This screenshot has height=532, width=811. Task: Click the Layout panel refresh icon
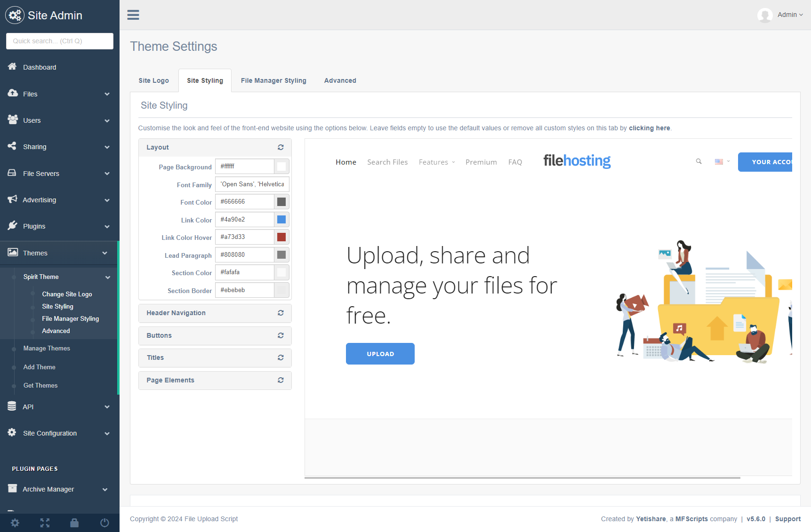click(281, 147)
